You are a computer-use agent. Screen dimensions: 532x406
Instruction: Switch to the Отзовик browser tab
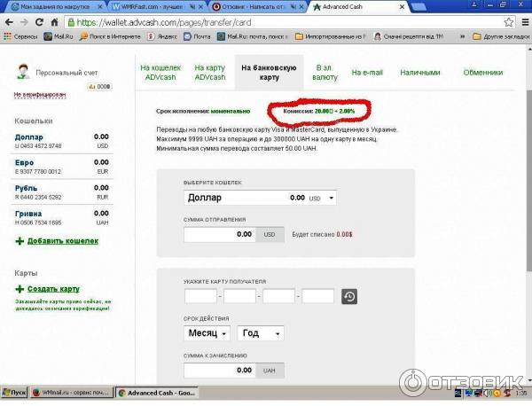[x=253, y=6]
